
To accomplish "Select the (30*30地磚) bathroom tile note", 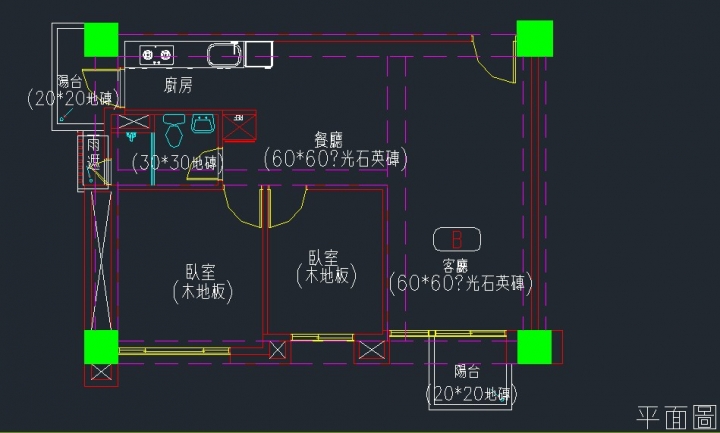I will (x=178, y=163).
